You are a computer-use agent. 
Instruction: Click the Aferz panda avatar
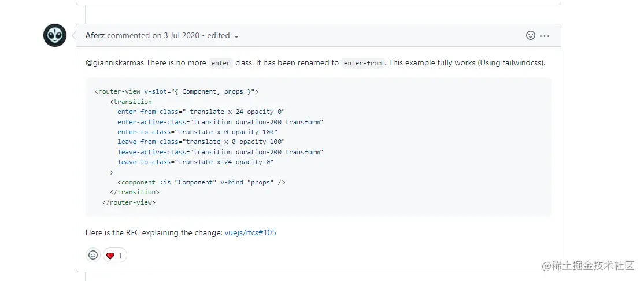pyautogui.click(x=55, y=36)
